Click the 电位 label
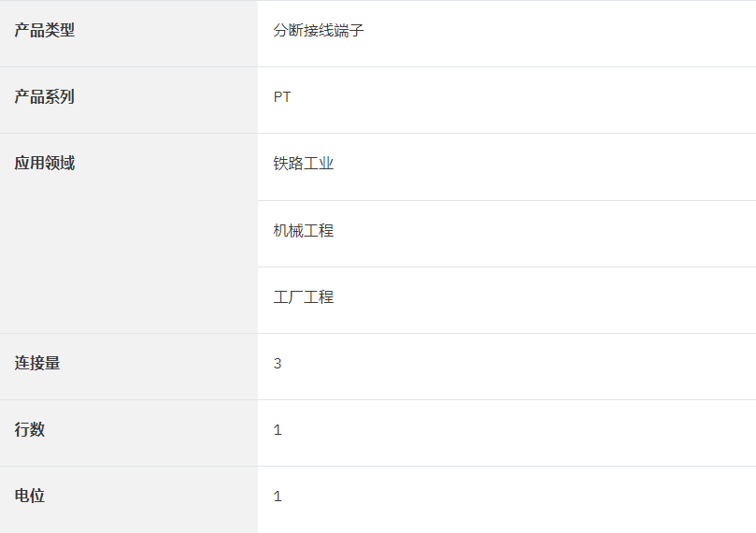Image resolution: width=756 pixels, height=533 pixels. 29,496
